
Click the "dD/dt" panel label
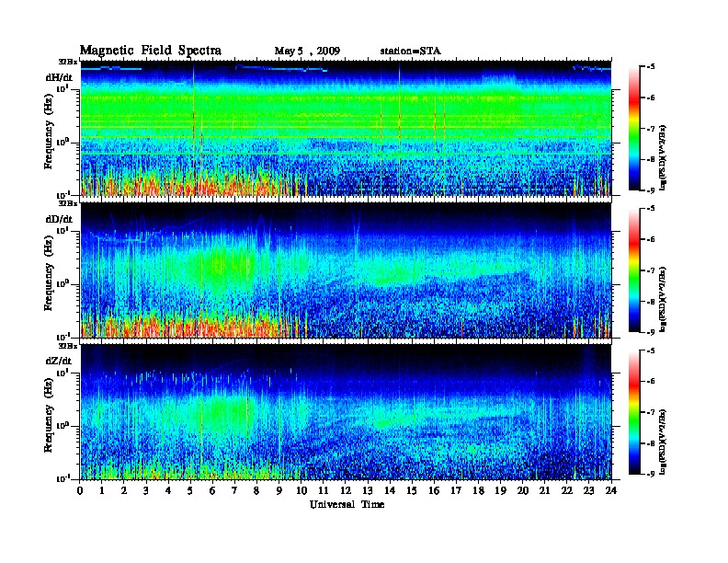coord(59,219)
